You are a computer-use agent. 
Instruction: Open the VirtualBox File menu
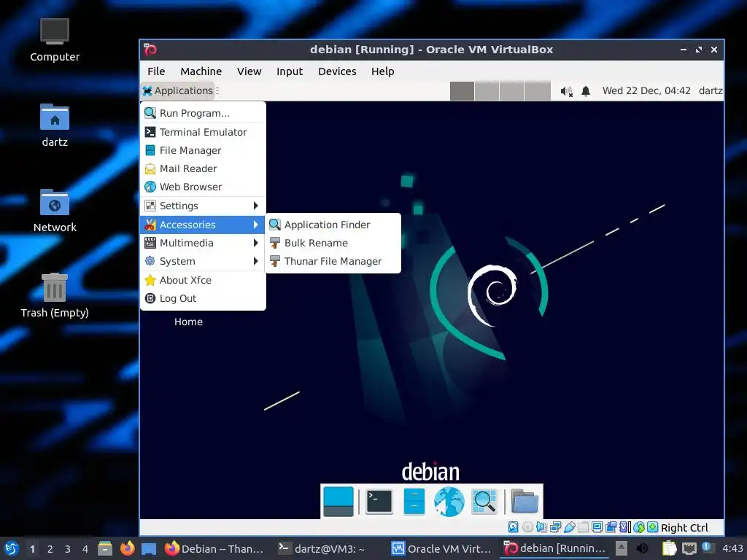(x=156, y=71)
